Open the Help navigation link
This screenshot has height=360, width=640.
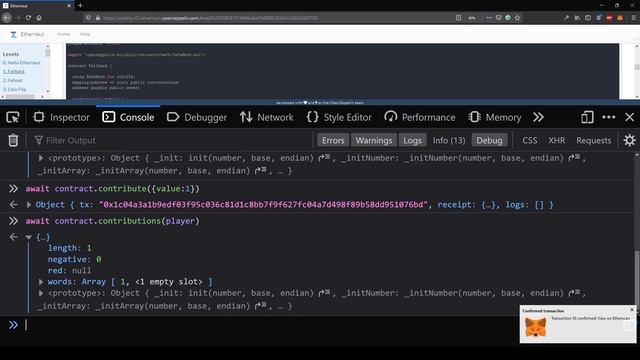85,34
